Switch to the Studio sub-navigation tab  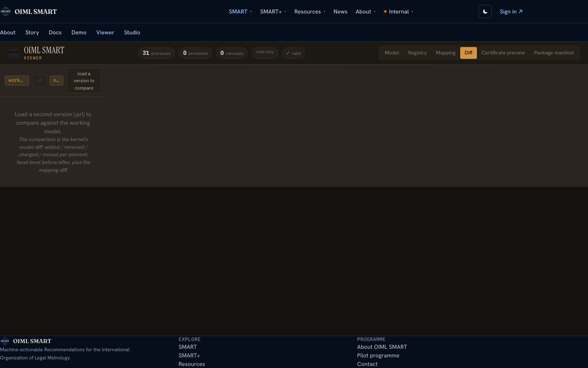pos(132,32)
